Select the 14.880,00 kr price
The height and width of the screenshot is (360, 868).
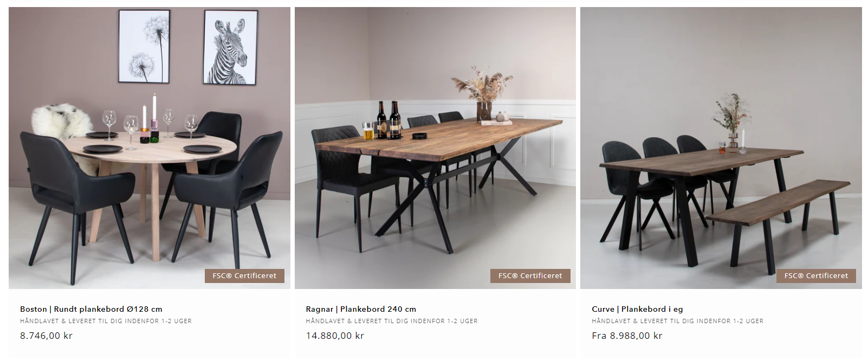tap(335, 336)
